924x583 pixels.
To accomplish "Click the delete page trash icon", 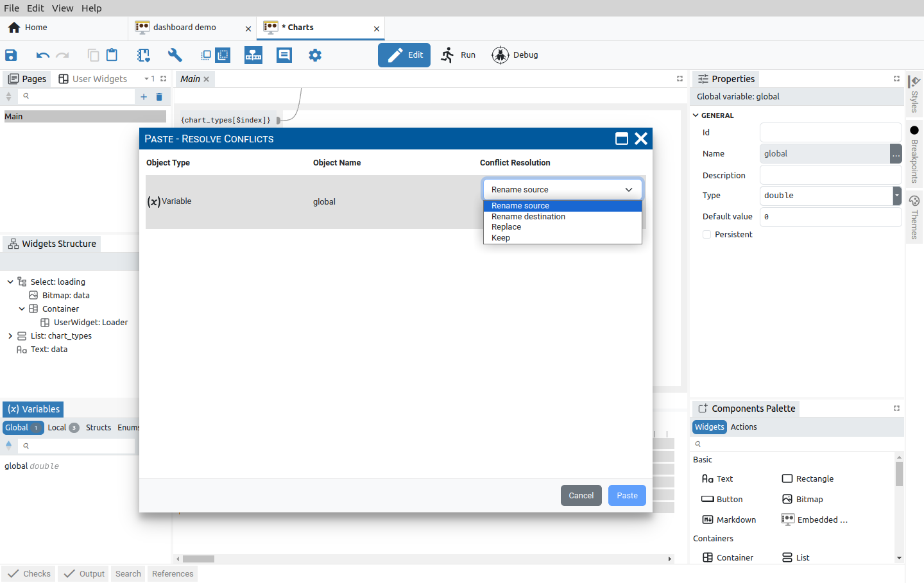I will [159, 97].
